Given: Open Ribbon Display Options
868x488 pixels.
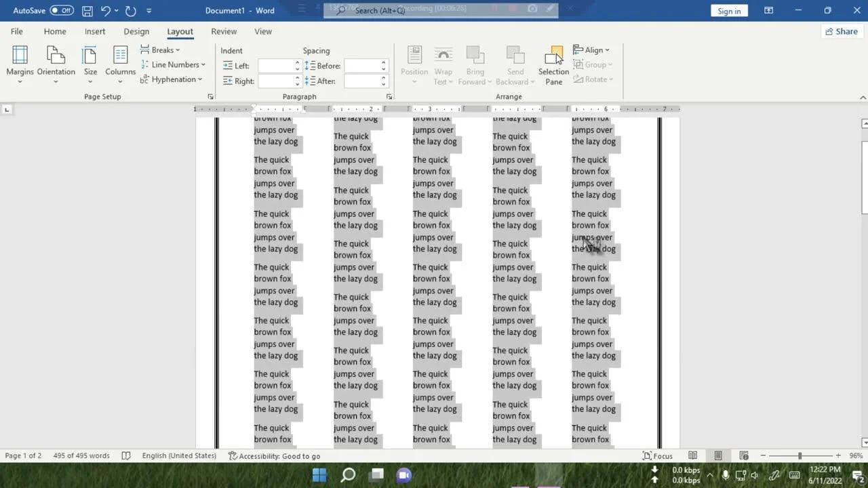Looking at the screenshot, I should [x=768, y=11].
